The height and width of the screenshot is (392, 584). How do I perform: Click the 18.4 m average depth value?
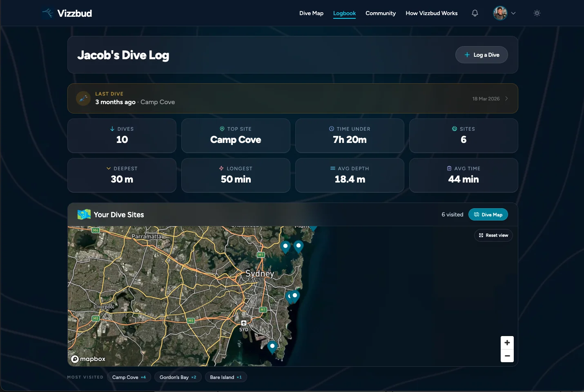[x=350, y=179]
